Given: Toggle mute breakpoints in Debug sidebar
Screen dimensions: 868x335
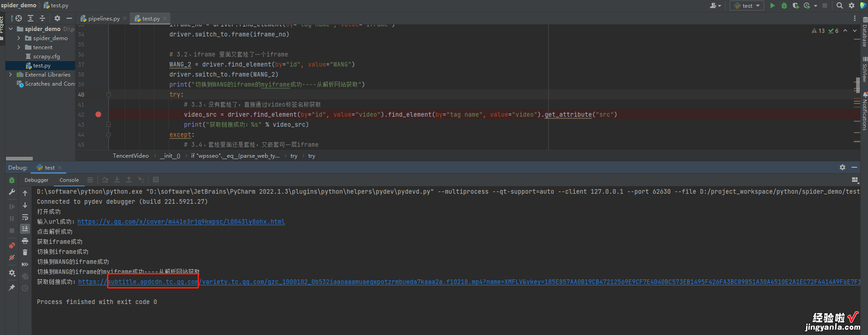Looking at the screenshot, I should click(12, 258).
